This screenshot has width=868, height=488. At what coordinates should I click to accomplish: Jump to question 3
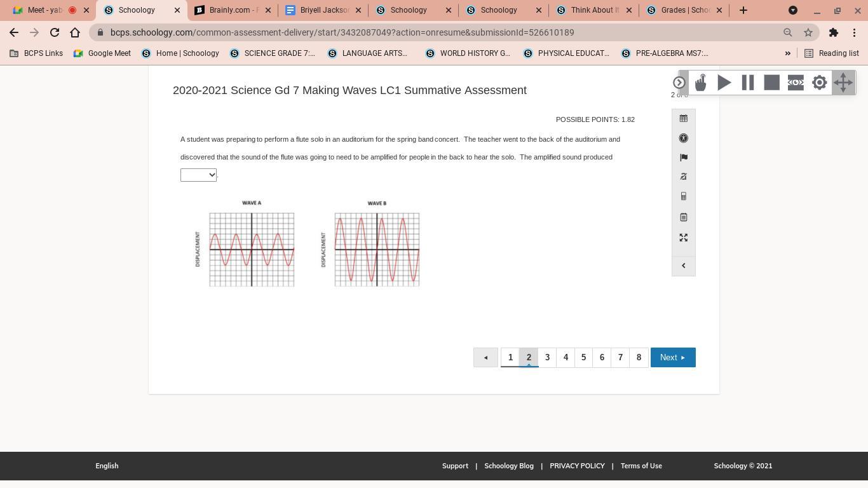(547, 357)
